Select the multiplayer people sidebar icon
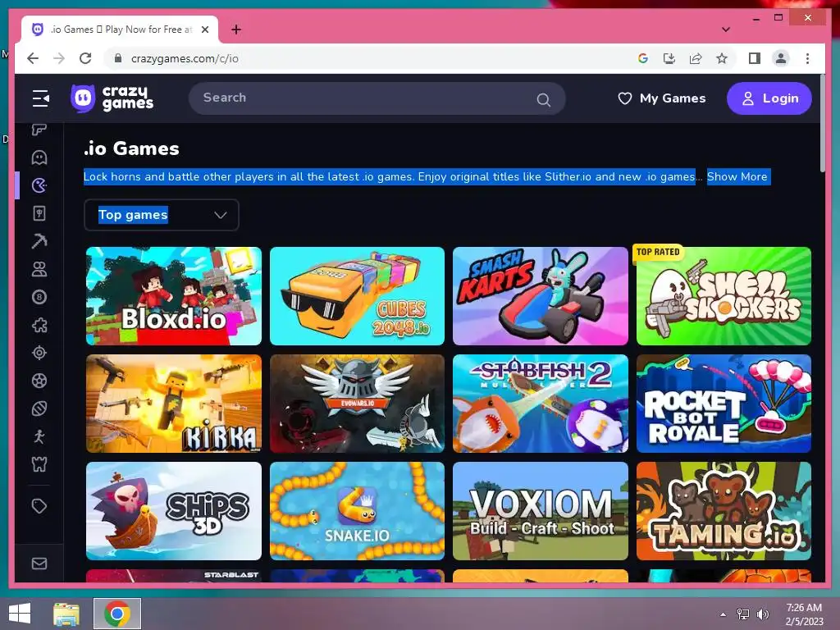 tap(39, 269)
